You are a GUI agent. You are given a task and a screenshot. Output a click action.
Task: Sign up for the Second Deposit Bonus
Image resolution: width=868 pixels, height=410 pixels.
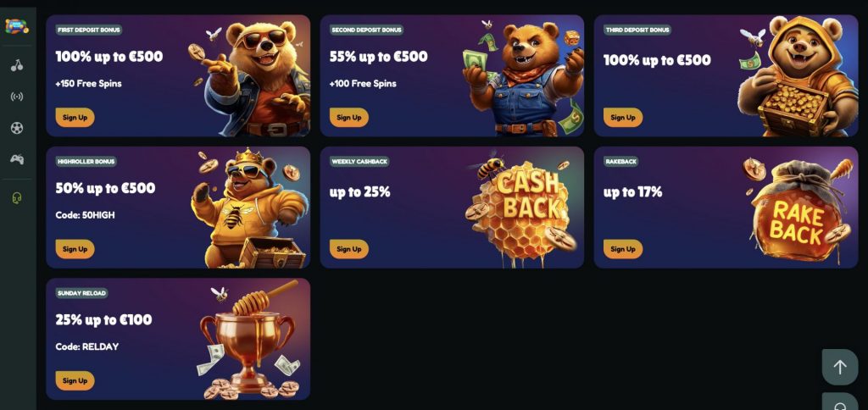pos(348,117)
